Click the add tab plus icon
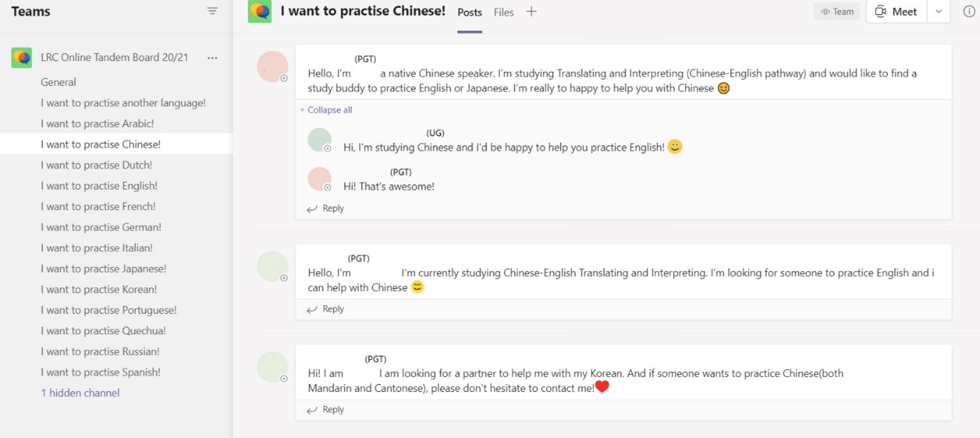Viewport: 980px width, 438px height. tap(531, 12)
